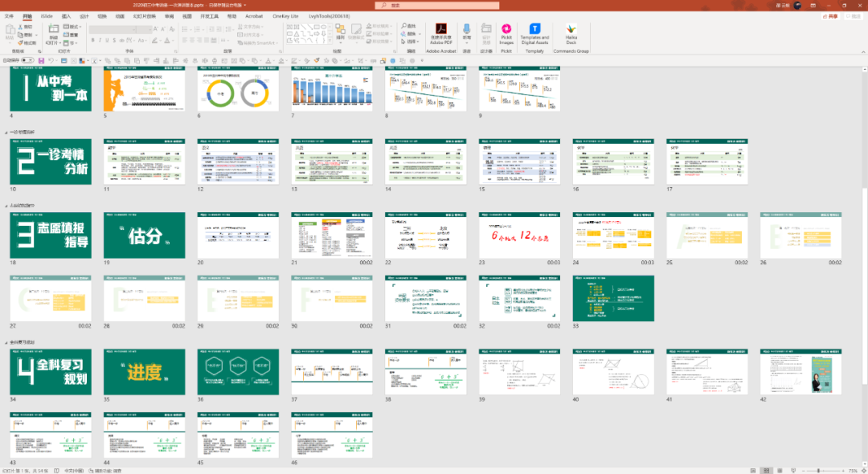Click the bullets list icon

(186, 29)
